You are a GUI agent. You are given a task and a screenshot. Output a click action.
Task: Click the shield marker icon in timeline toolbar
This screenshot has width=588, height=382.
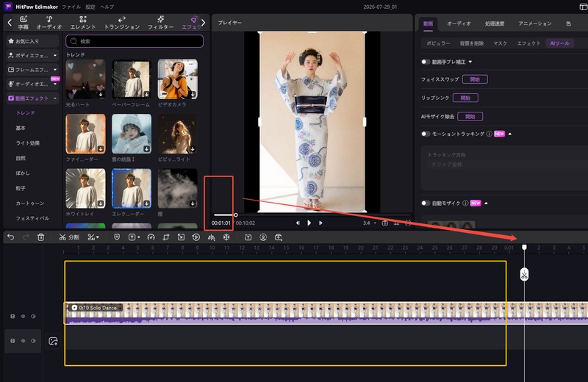[x=117, y=237]
